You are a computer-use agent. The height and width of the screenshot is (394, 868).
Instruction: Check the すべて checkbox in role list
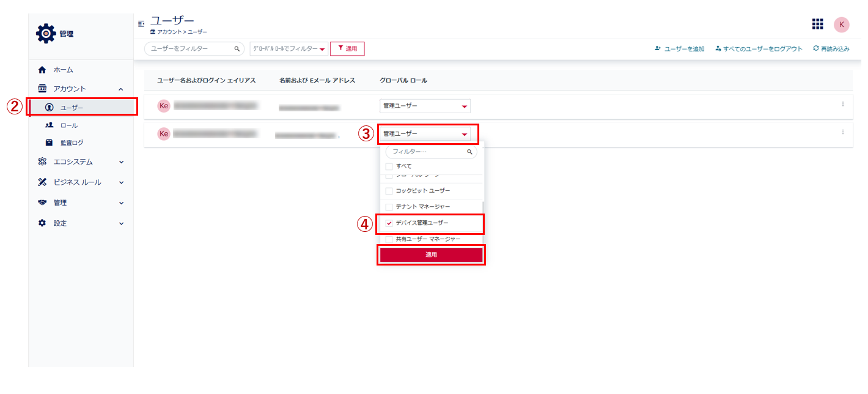coord(389,166)
